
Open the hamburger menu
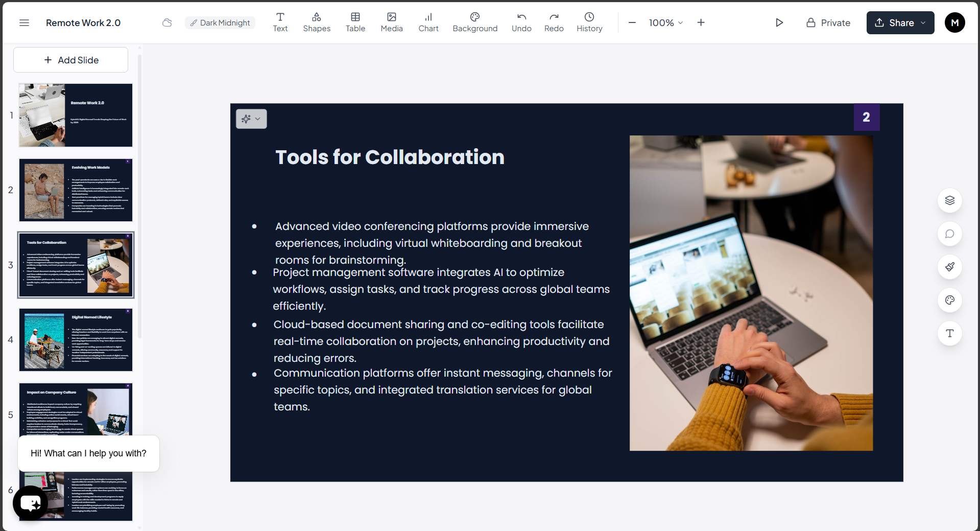pyautogui.click(x=24, y=23)
